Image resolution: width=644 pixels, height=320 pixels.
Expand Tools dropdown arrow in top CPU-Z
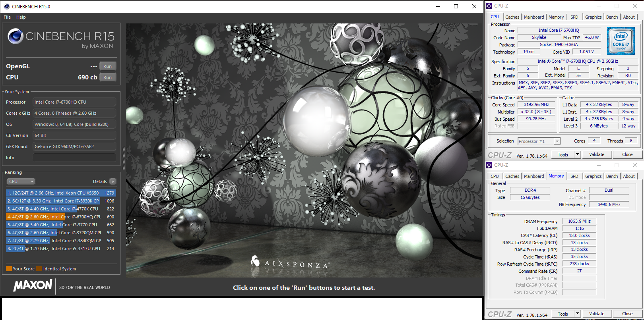[x=578, y=155]
